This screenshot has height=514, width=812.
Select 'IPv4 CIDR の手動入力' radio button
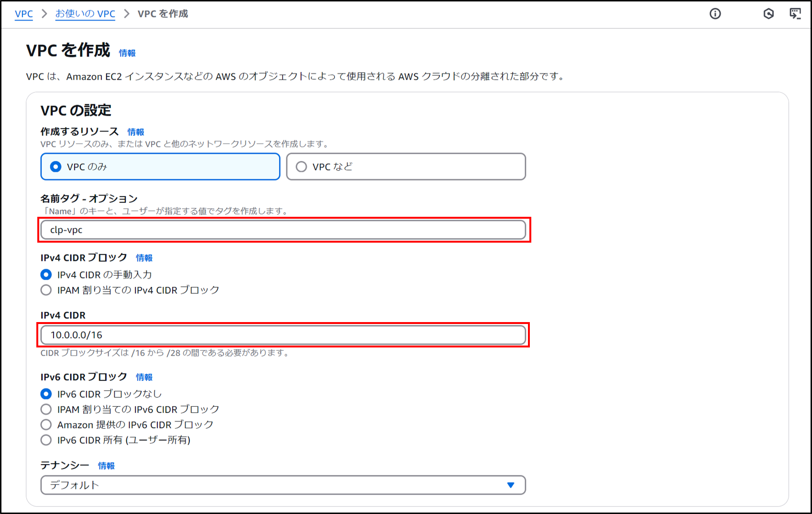tap(46, 275)
